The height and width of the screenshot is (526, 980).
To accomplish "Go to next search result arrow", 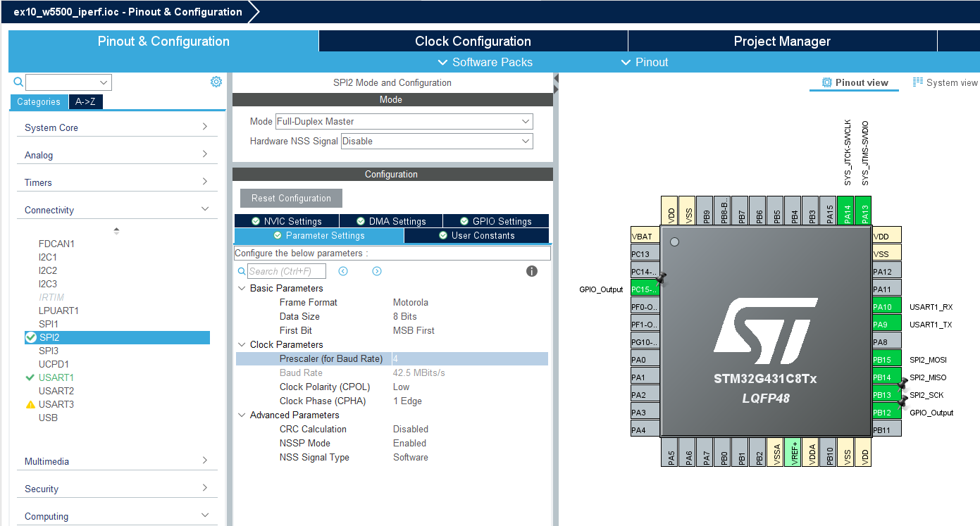I will tap(377, 271).
